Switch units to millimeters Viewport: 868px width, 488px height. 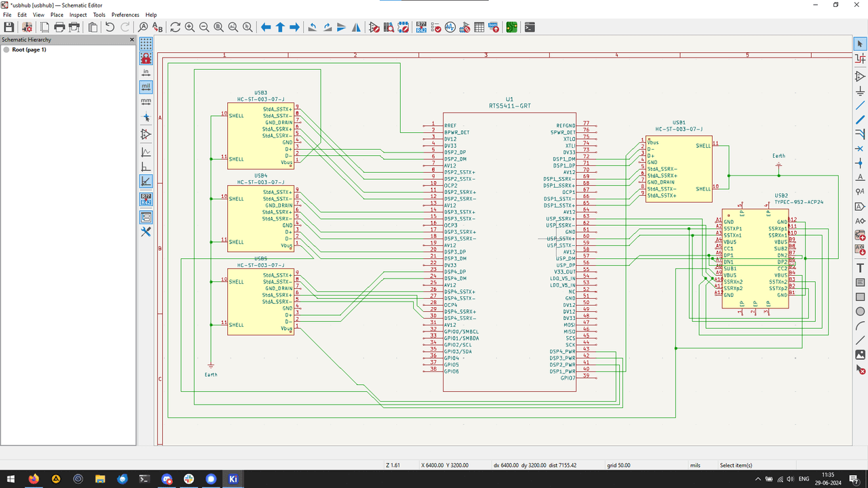146,102
